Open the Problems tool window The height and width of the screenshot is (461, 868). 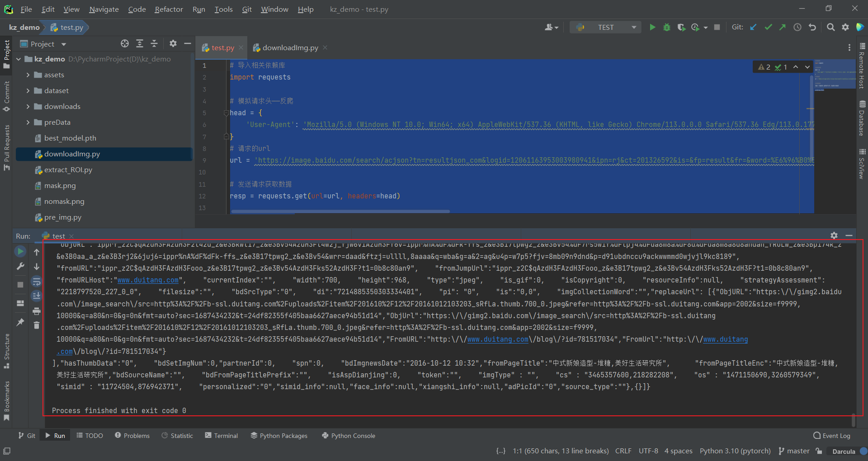(x=132, y=436)
